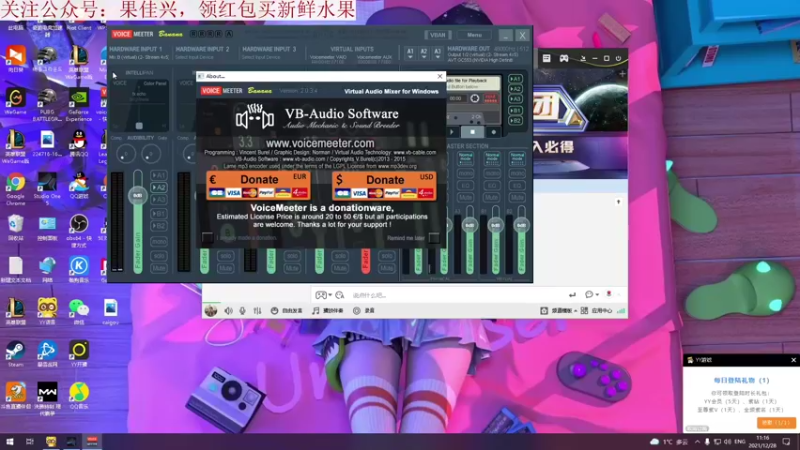The width and height of the screenshot is (800, 450).
Task: Click the YY window list icon
Action: tap(546, 58)
